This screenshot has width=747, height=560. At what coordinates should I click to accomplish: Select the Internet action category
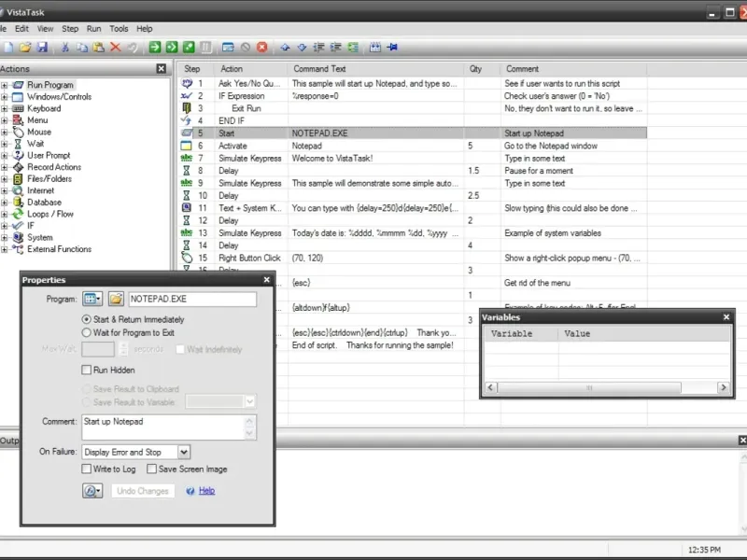click(40, 190)
